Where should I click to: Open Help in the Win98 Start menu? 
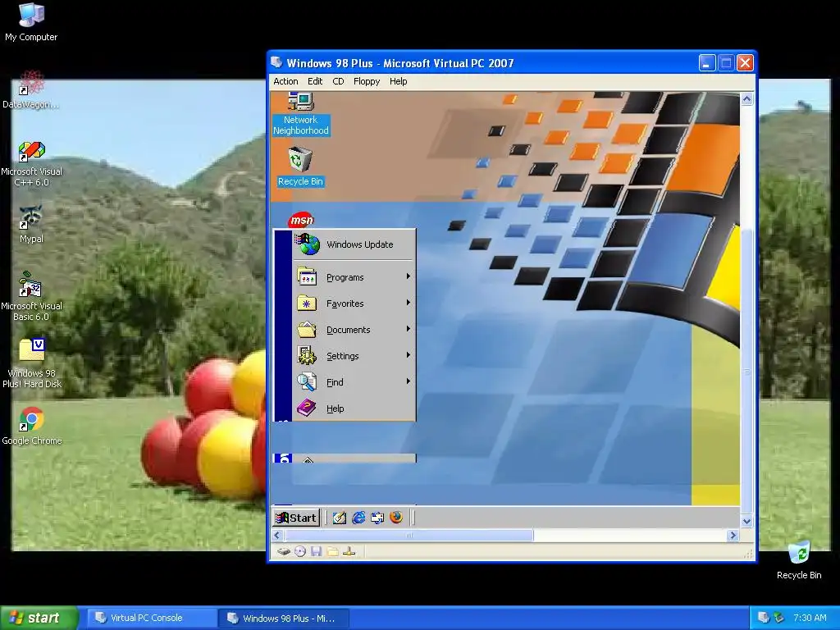click(354, 409)
